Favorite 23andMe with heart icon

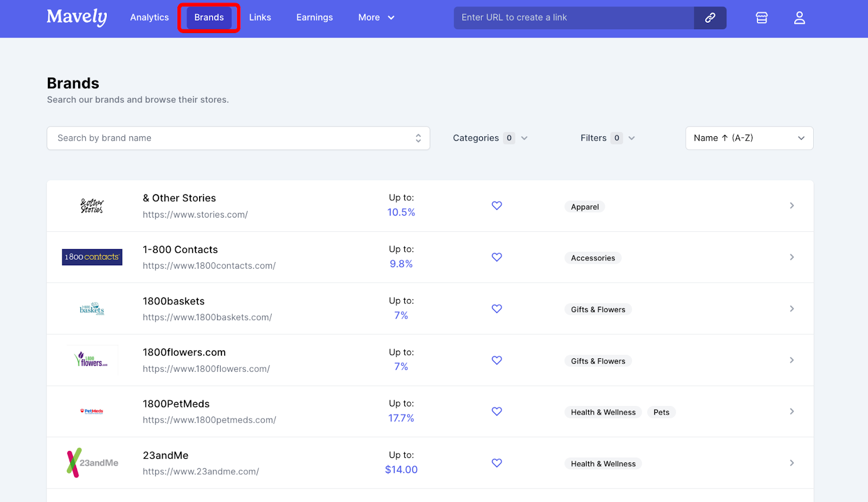[x=496, y=463]
